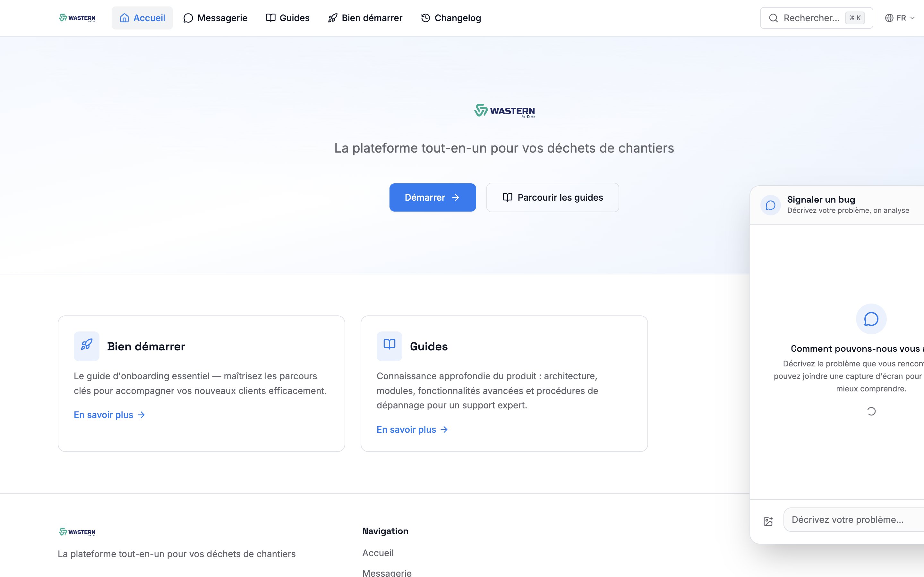The image size is (924, 577).
Task: Click the globe icon near the FR selector
Action: (889, 18)
